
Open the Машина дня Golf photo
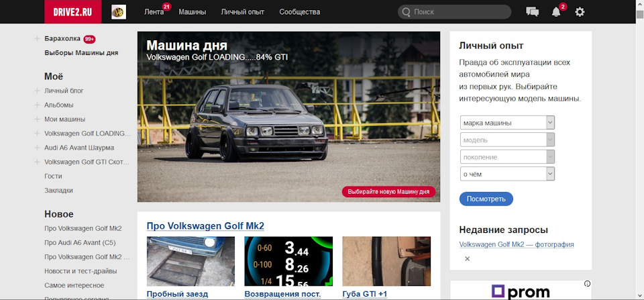point(288,117)
